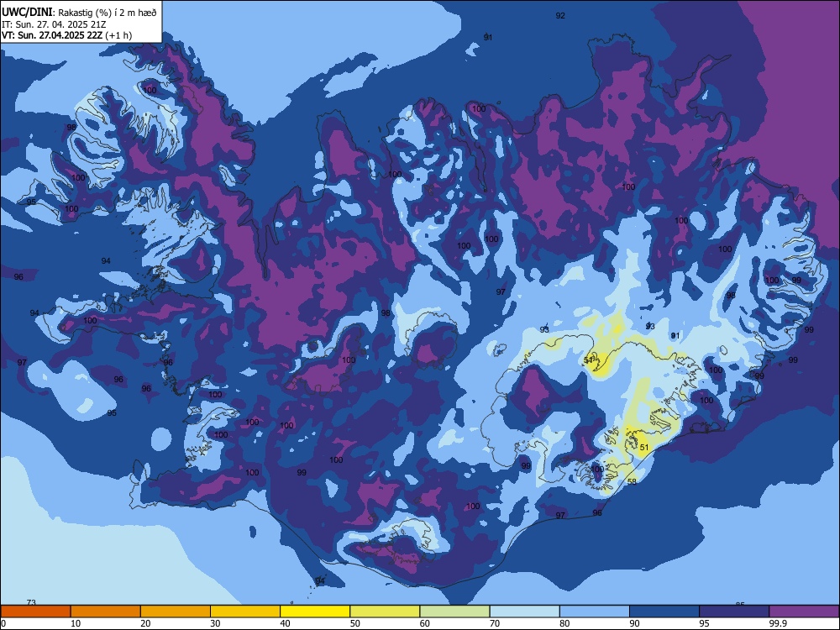This screenshot has width=840, height=630.
Task: Click the legend tick label '90'
Action: click(x=634, y=623)
